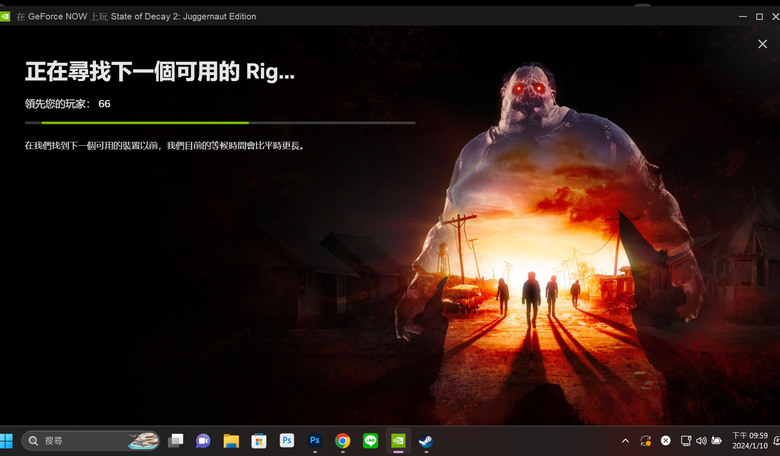Image resolution: width=780 pixels, height=456 pixels.
Task: Click the taskbar search box
Action: [91, 441]
